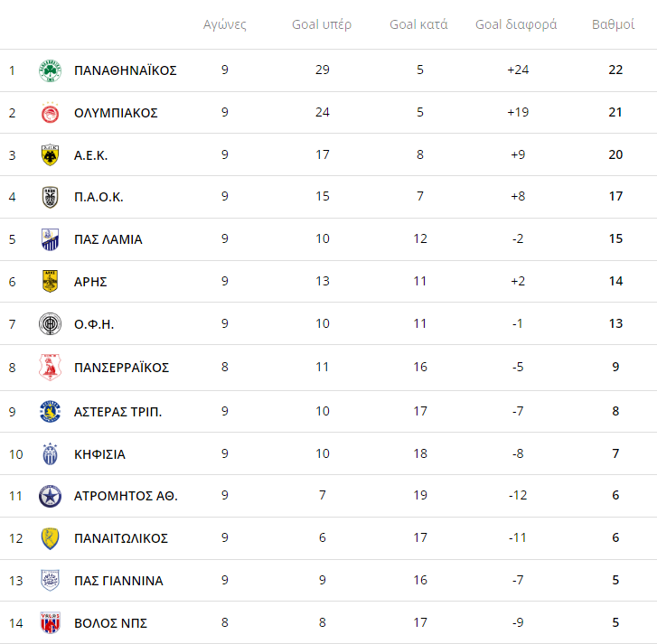Image resolution: width=657 pixels, height=644 pixels.
Task: Click the ΠΑΝΑΙΤΩΛΙΚΟΣ yellow shield badge
Action: pyautogui.click(x=51, y=538)
